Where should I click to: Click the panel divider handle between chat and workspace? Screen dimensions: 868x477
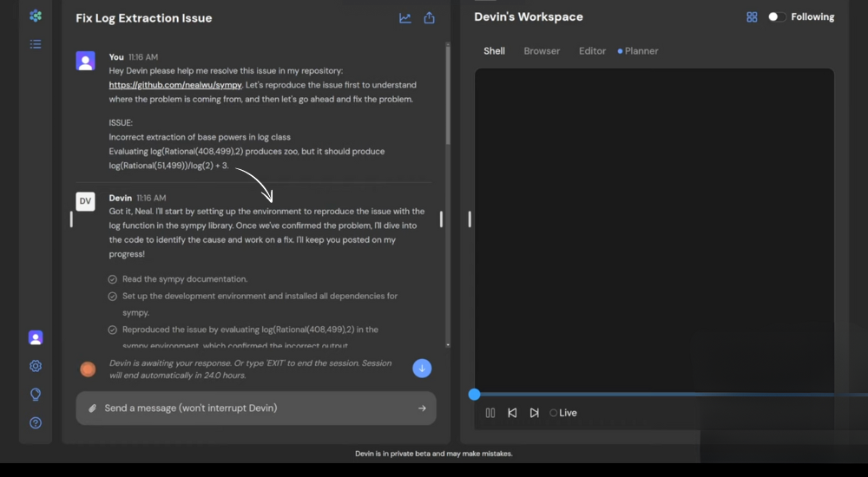coord(470,219)
